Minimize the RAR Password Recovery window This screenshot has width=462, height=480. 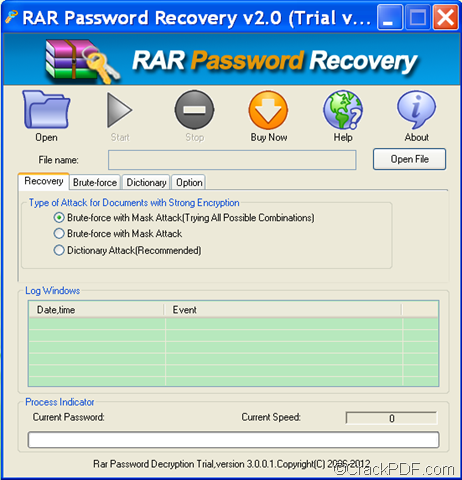coord(390,17)
